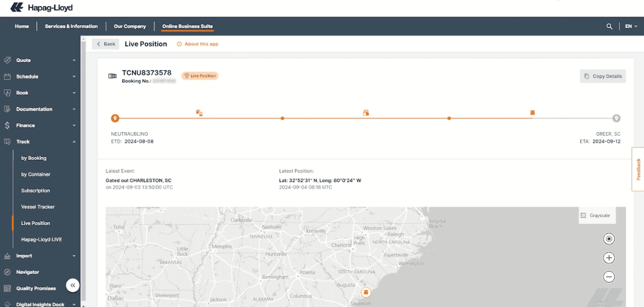Click the Back button

coord(106,44)
